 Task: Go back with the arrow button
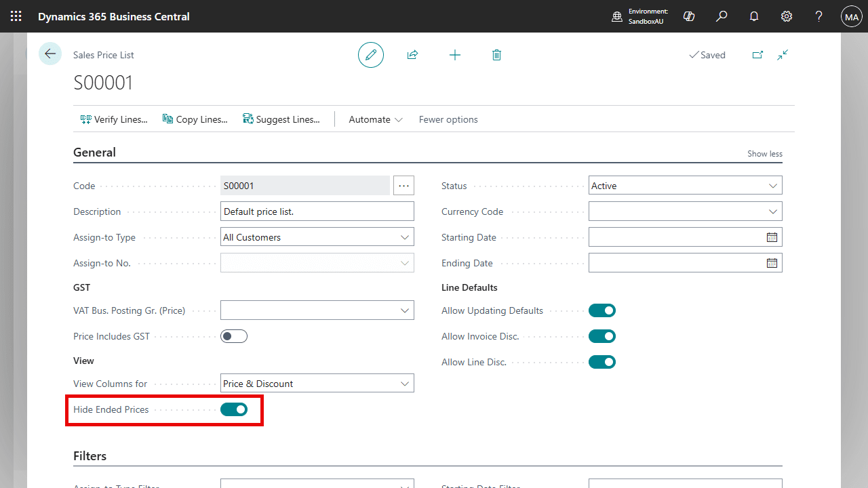(x=50, y=54)
